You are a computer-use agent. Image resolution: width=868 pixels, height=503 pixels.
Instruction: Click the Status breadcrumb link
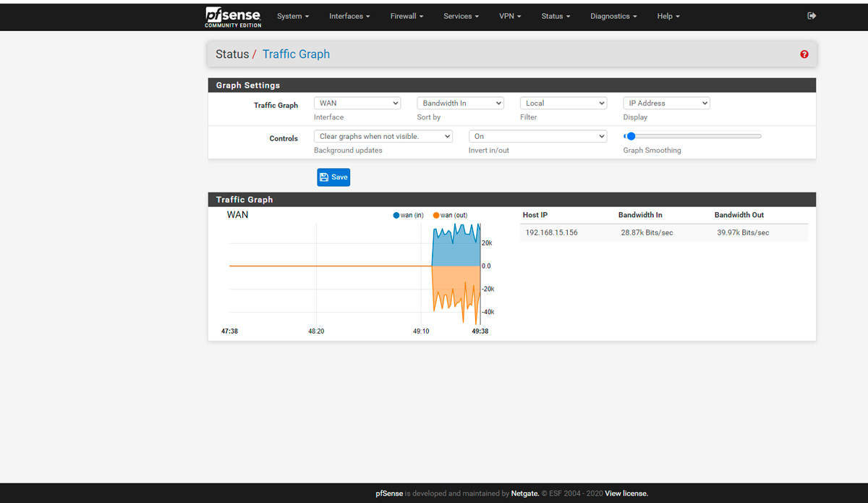click(232, 54)
